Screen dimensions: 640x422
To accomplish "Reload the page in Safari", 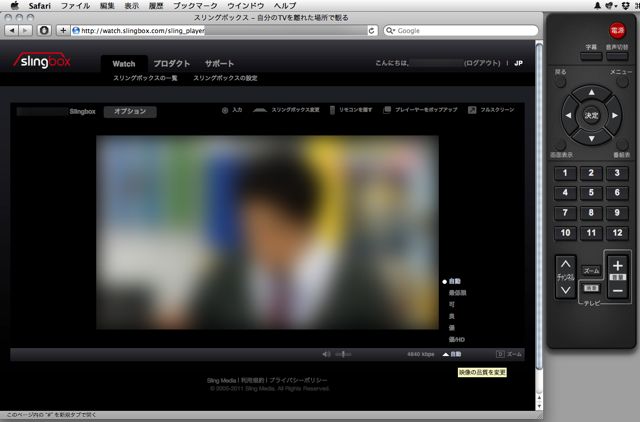I will click(x=371, y=31).
